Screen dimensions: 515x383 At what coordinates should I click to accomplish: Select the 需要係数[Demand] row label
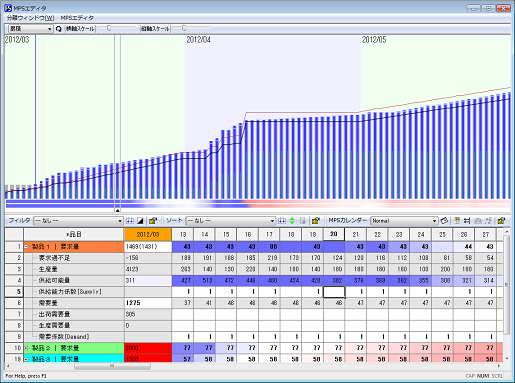coord(64,337)
